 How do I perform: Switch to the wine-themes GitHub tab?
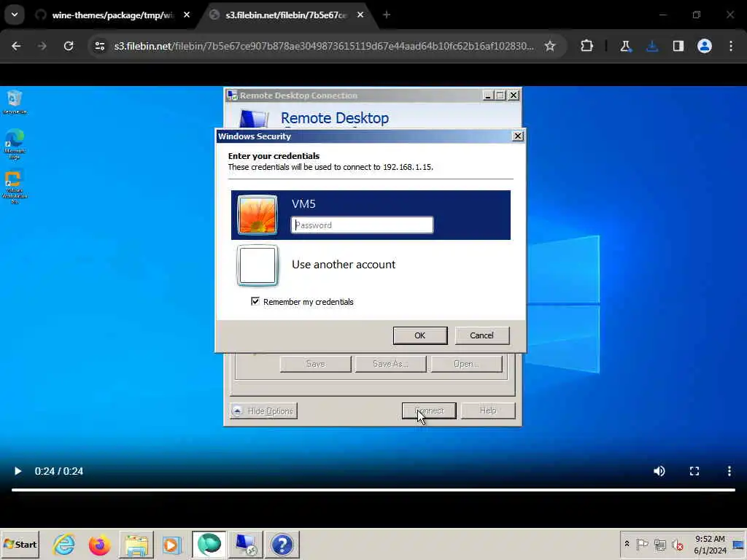113,15
